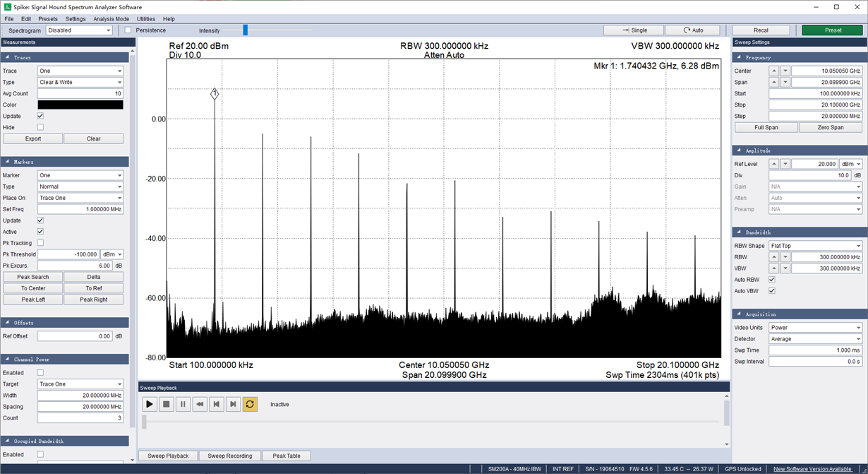This screenshot has width=868, height=474.
Task: Start sweep playback with play icon
Action: [150, 404]
